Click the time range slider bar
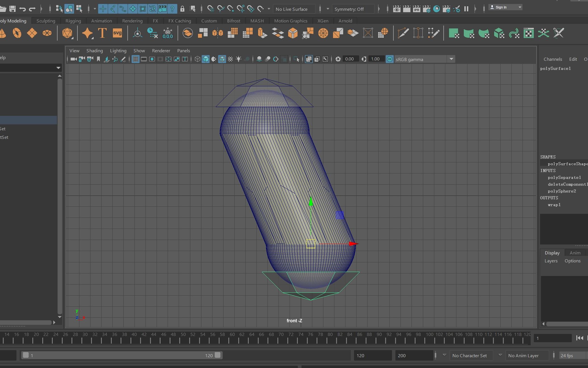 point(121,356)
